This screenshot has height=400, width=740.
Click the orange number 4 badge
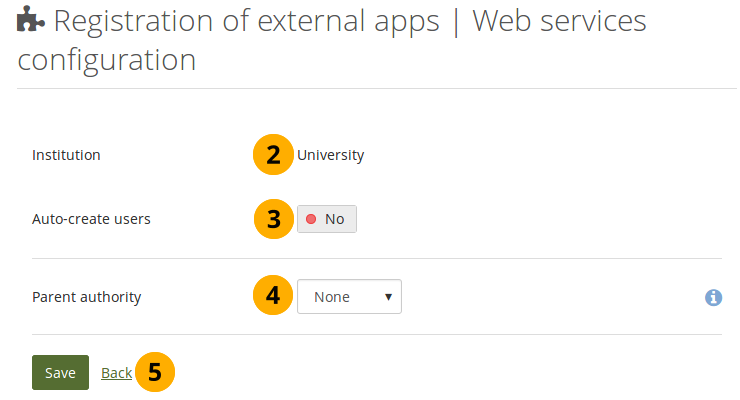click(273, 297)
